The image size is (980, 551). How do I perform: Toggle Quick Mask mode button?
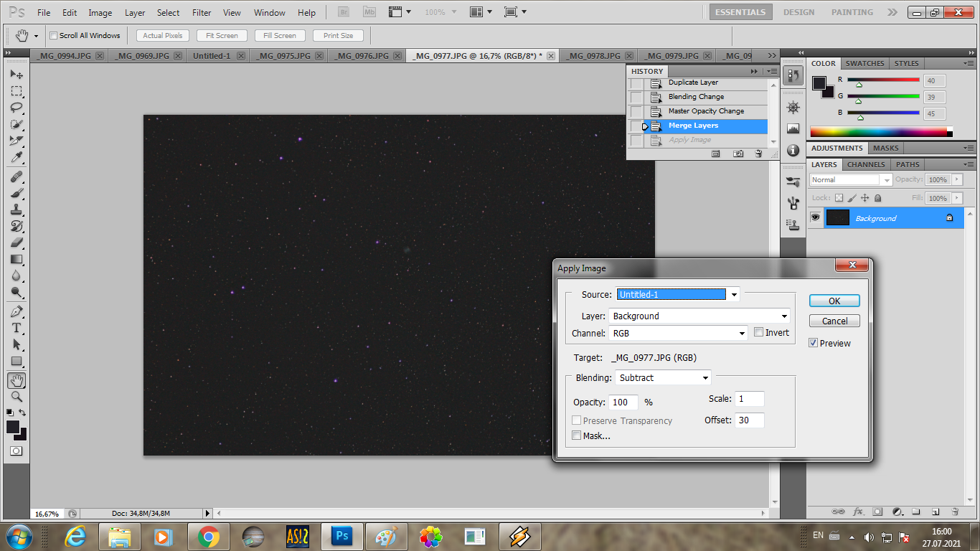click(x=17, y=451)
